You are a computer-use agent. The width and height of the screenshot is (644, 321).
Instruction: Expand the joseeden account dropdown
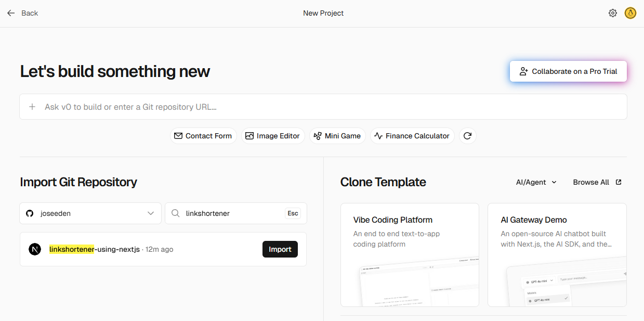90,213
